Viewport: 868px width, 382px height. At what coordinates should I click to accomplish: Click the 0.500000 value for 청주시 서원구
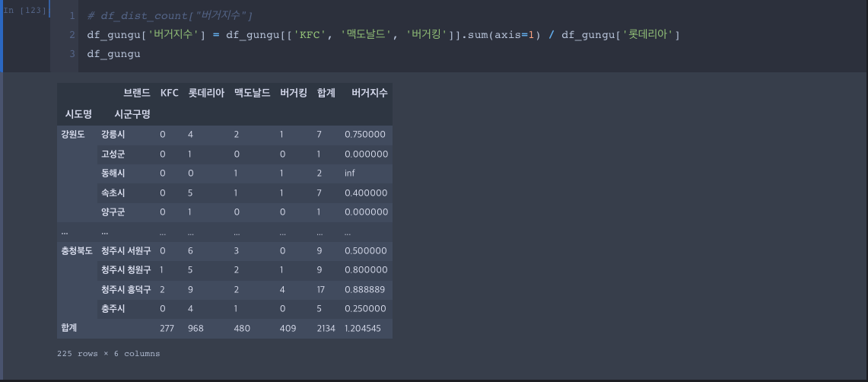click(x=365, y=251)
